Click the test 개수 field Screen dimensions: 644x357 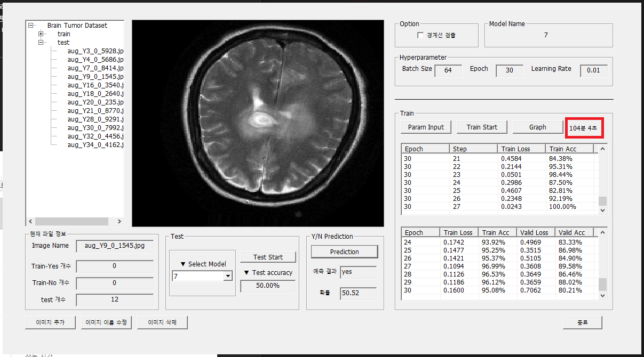115,299
